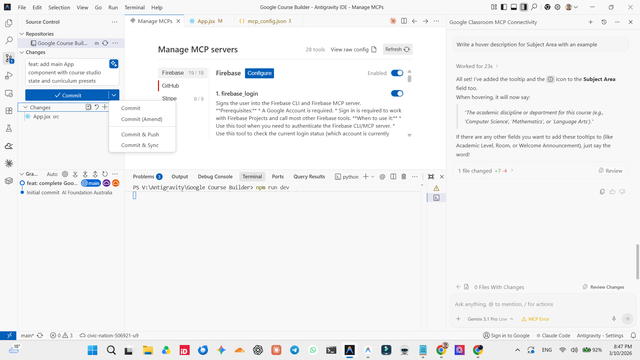Toggle the firebase_login tool switch

[397, 93]
